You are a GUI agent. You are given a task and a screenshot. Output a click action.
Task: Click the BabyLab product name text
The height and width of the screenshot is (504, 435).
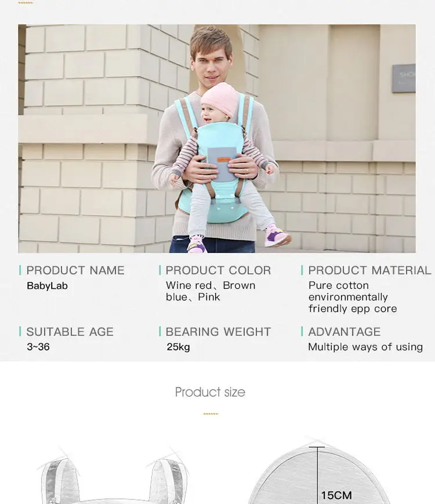point(47,286)
